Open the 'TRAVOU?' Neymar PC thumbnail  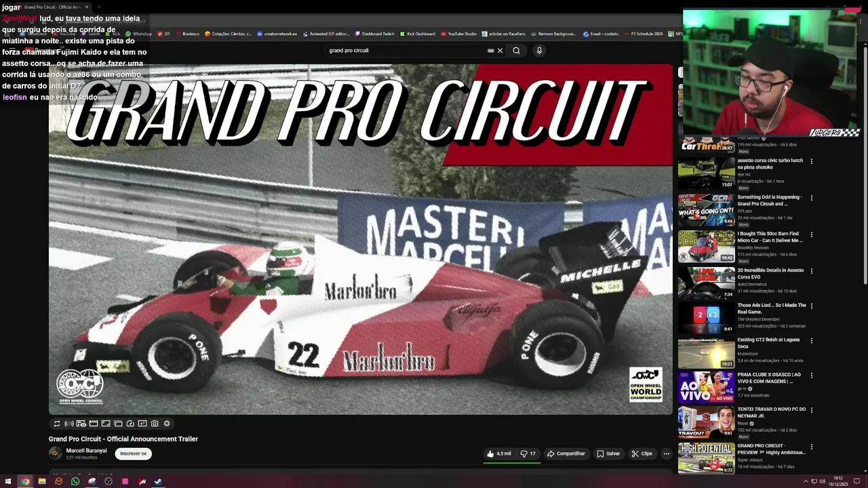(x=707, y=422)
